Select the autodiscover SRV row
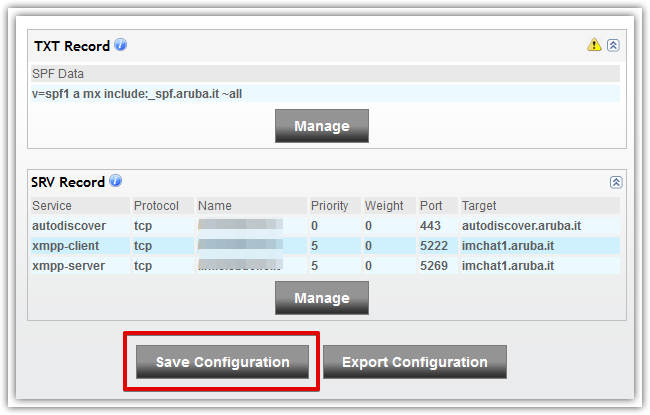Viewport: 650px width, 415px height. coord(325,226)
